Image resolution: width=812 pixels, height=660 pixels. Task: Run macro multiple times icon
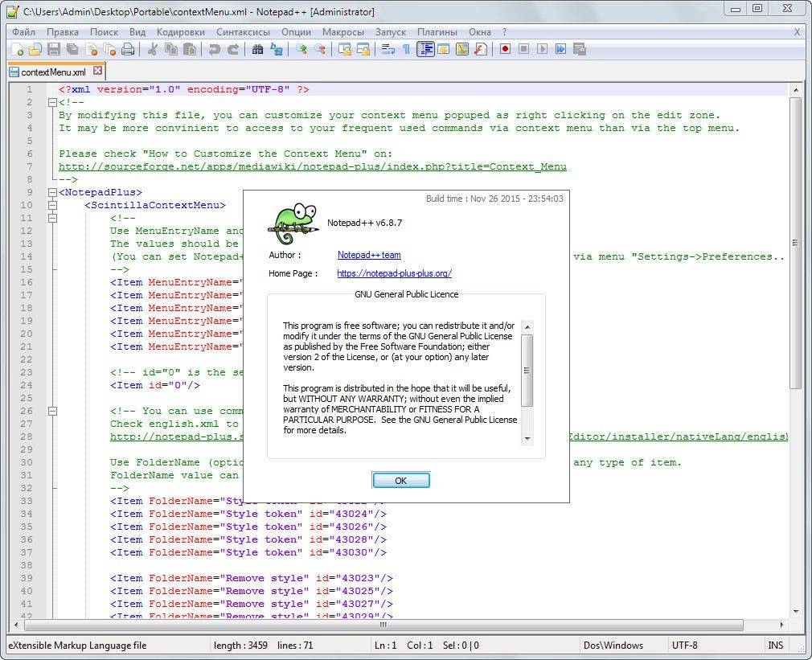[560, 49]
